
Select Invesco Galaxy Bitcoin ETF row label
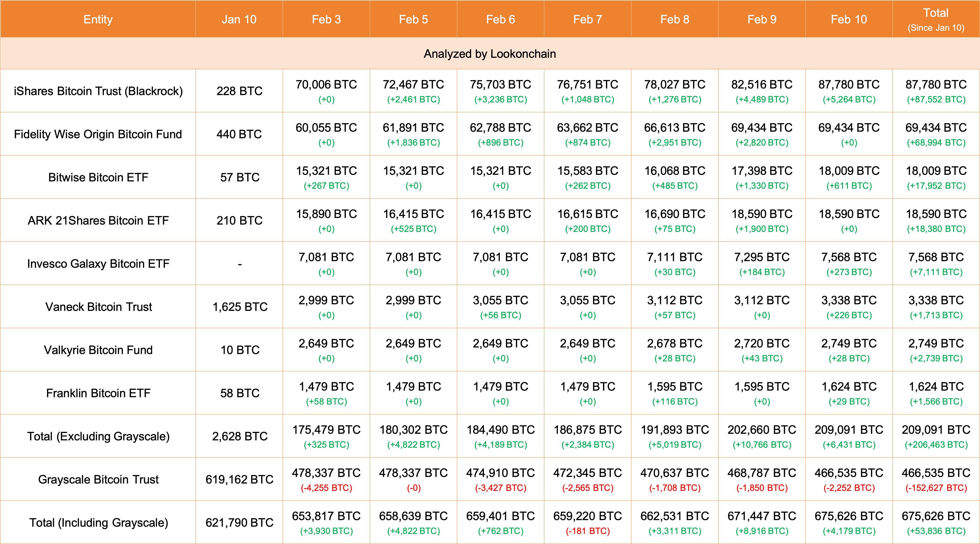click(x=98, y=264)
